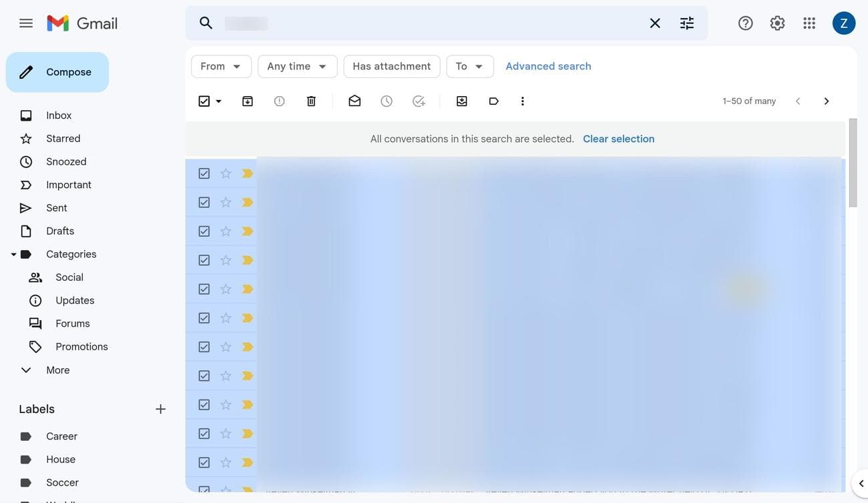Open search options filter icon
The image size is (868, 503).
pos(687,23)
